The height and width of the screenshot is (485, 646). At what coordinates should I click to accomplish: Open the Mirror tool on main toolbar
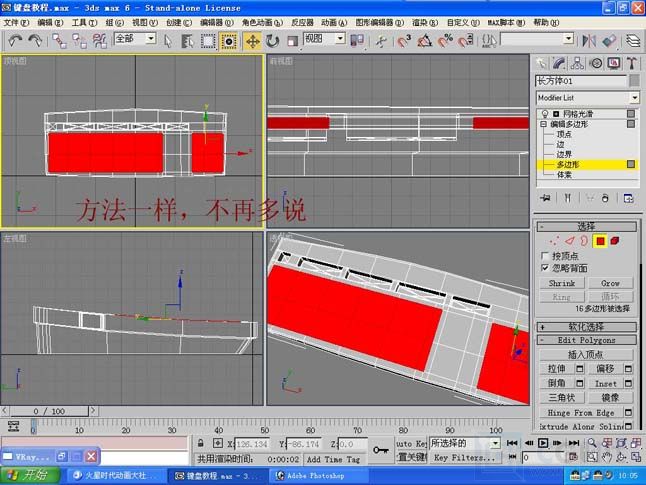[589, 41]
